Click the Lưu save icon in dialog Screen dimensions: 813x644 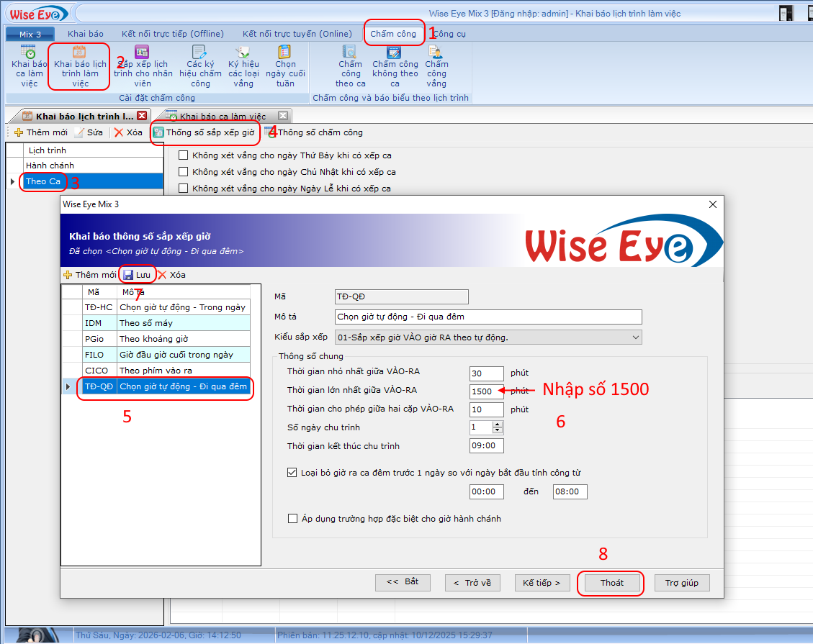click(129, 275)
